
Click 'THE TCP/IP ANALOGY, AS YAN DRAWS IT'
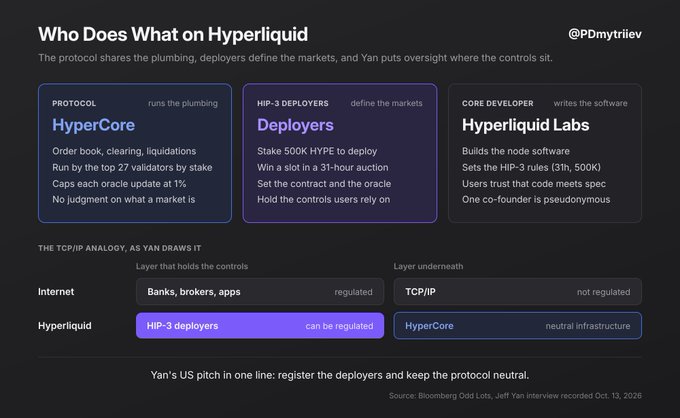120,248
